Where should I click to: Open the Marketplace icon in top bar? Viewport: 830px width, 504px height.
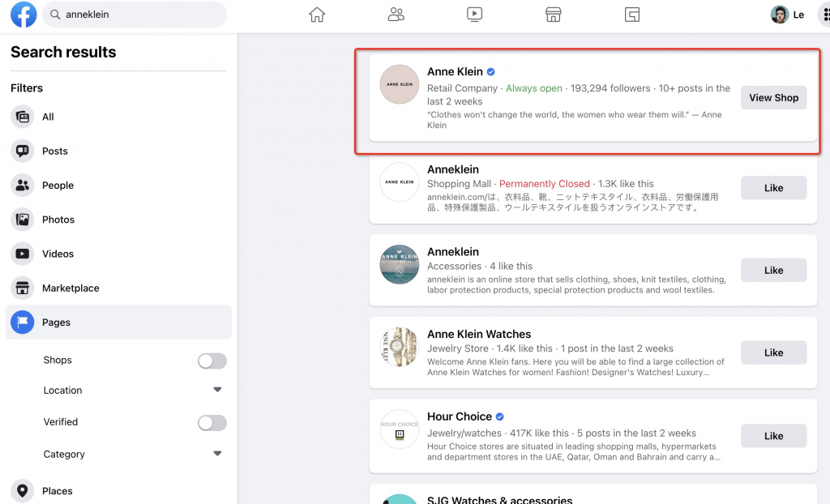553,15
